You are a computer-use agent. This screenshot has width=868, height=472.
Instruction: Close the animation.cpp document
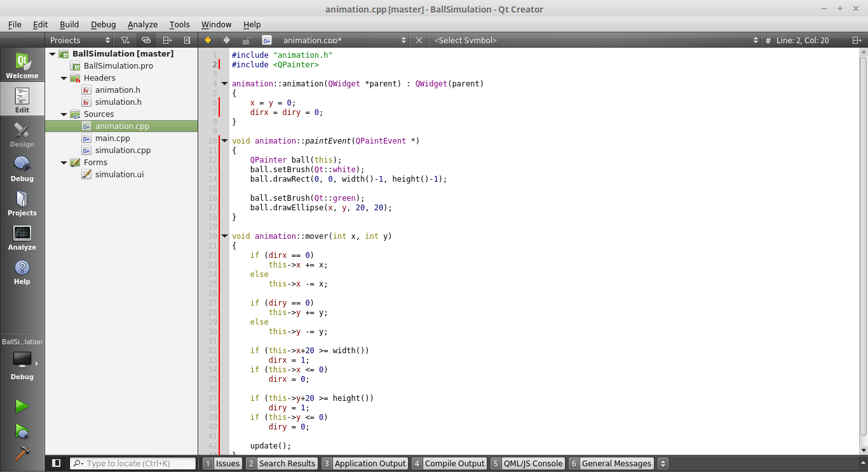pyautogui.click(x=419, y=40)
